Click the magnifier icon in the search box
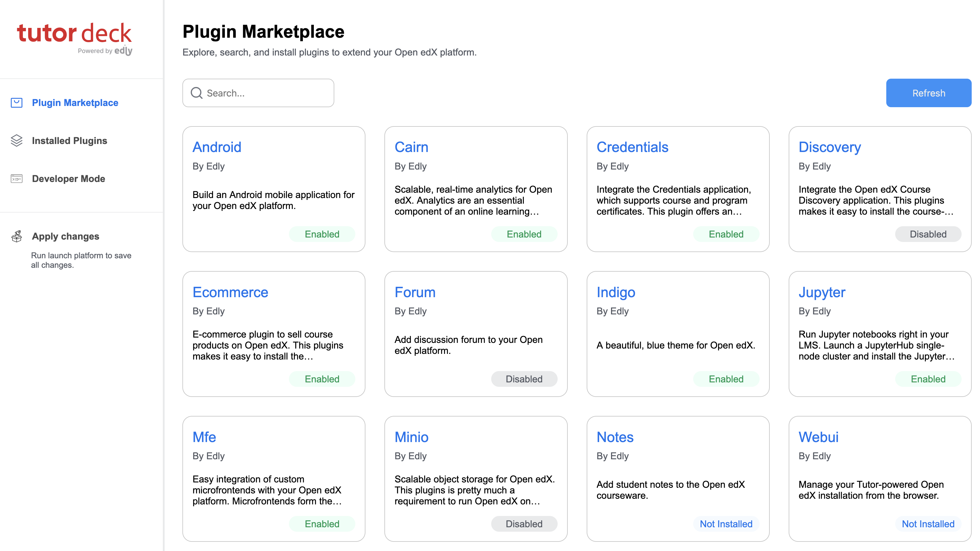Image resolution: width=980 pixels, height=551 pixels. pyautogui.click(x=196, y=93)
